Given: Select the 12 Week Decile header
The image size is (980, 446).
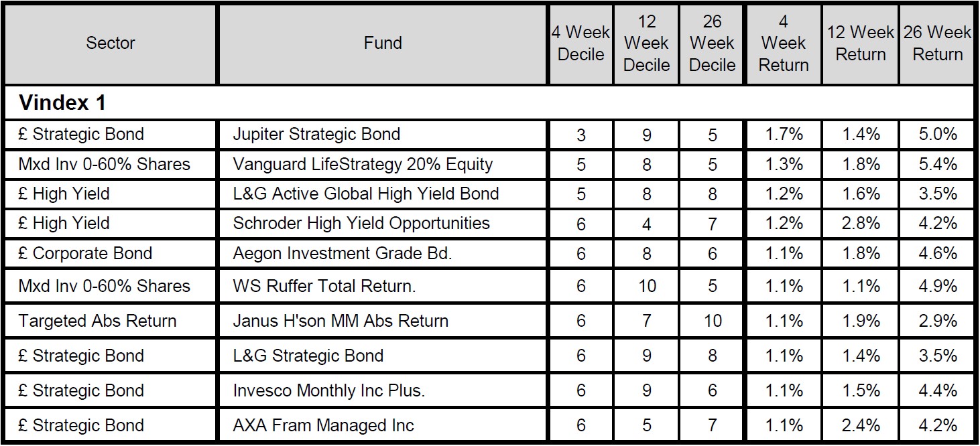Looking at the screenshot, I should tap(646, 44).
